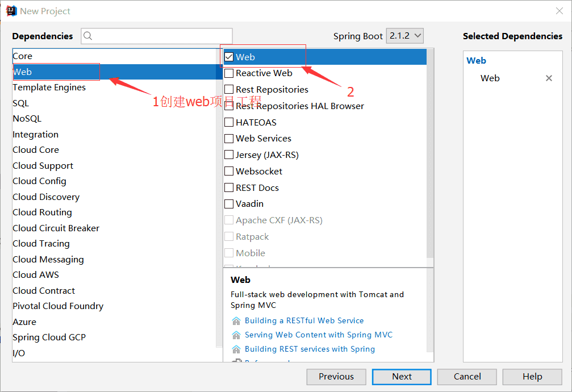This screenshot has width=572, height=392.
Task: Check the Web Services checkbox
Action: pyautogui.click(x=229, y=139)
